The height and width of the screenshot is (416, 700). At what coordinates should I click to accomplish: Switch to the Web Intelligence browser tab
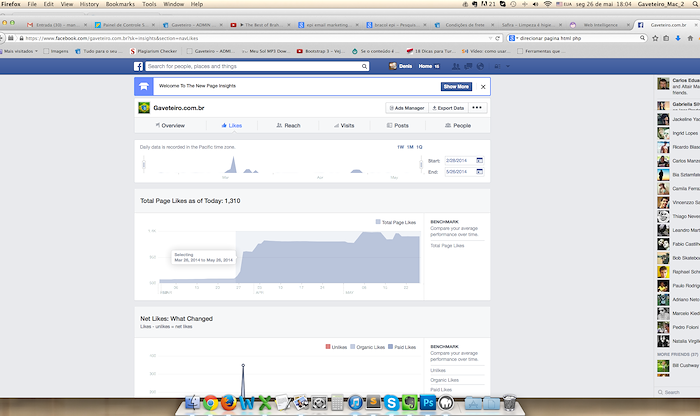600,25
